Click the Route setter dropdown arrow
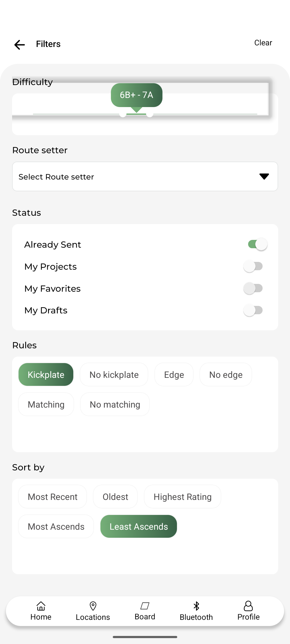Viewport: 290px width, 644px height. pyautogui.click(x=264, y=177)
